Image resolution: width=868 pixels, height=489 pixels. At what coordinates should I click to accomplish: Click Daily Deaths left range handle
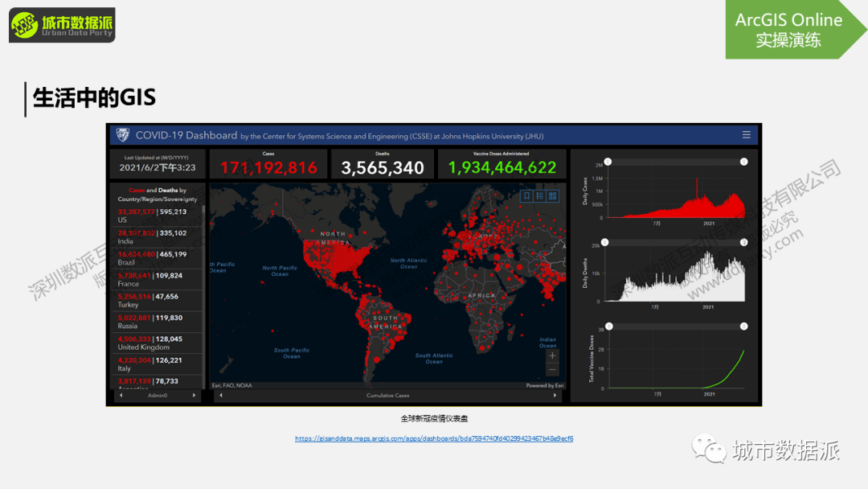coord(605,242)
